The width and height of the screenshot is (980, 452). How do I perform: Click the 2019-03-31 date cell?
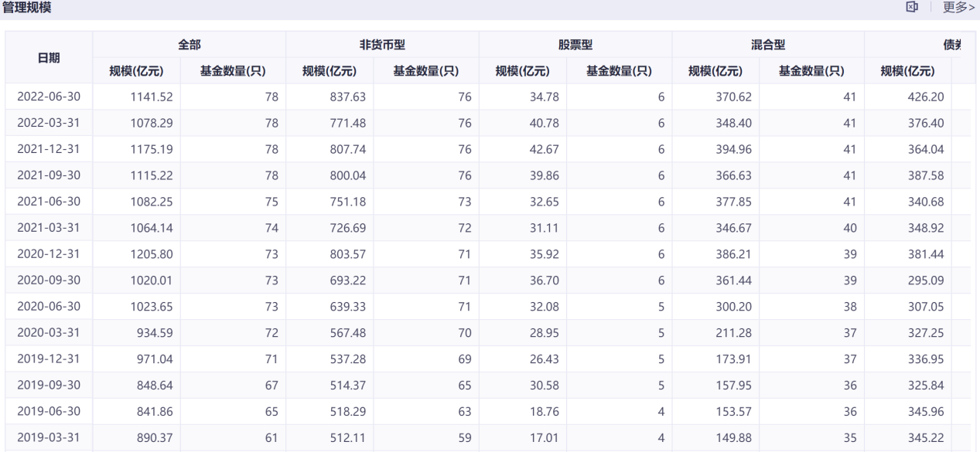click(50, 438)
